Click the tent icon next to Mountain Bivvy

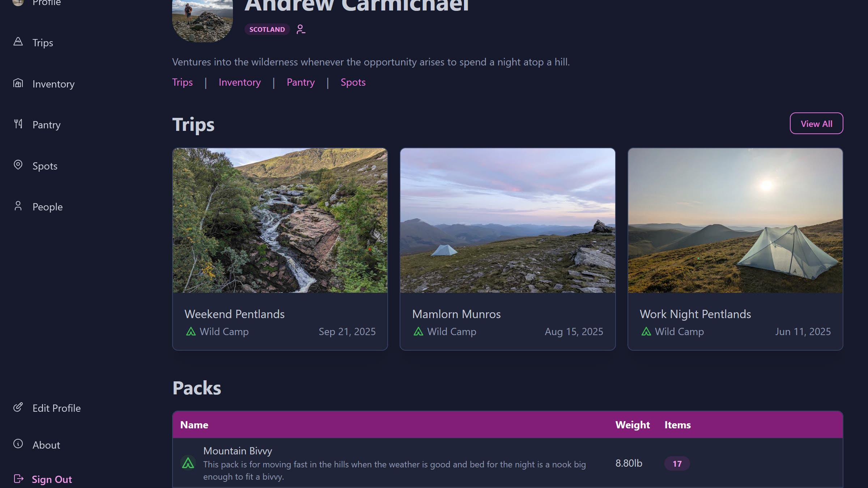pyautogui.click(x=188, y=462)
